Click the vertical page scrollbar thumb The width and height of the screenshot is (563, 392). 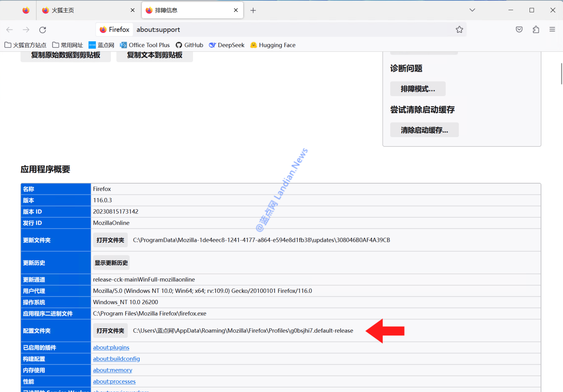tap(561, 74)
